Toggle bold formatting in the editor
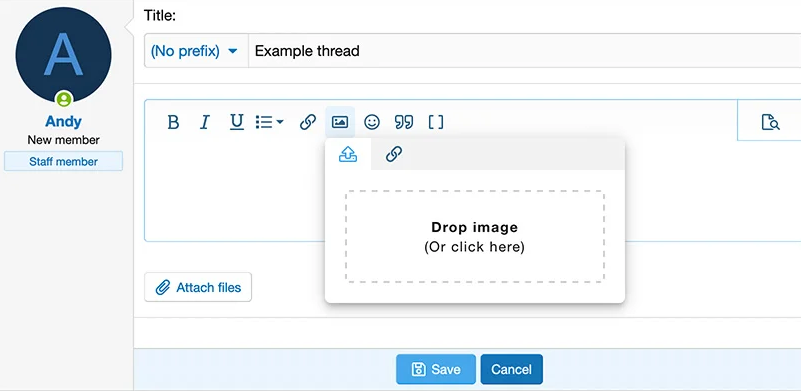Image resolution: width=801 pixels, height=391 pixels. point(174,122)
